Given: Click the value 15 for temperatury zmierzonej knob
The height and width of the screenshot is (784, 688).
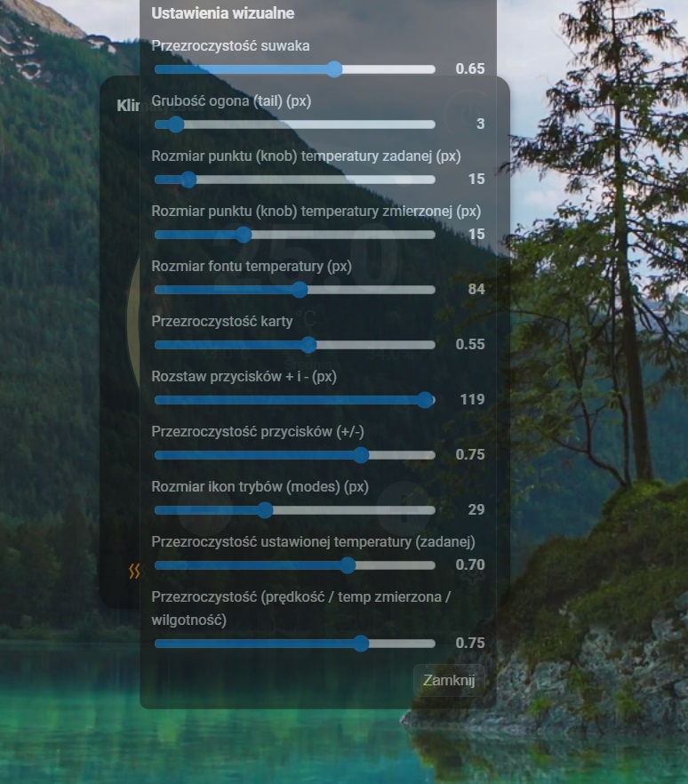Looking at the screenshot, I should point(476,234).
